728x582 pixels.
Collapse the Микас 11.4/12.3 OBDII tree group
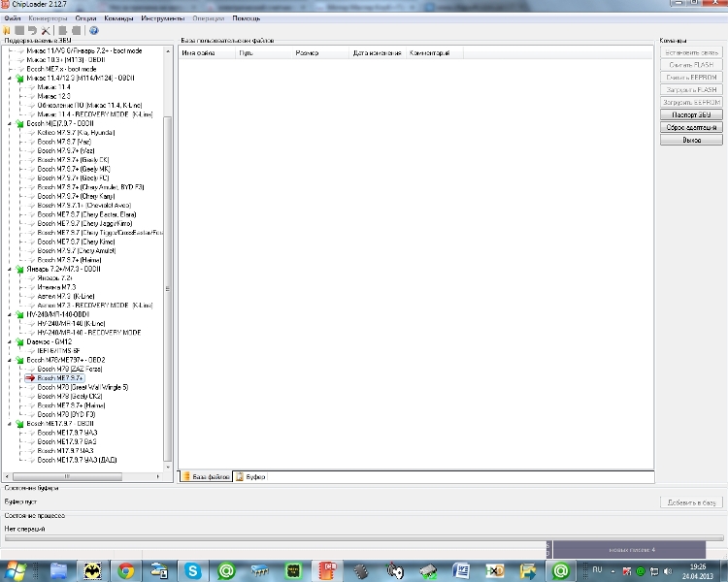pyautogui.click(x=9, y=78)
